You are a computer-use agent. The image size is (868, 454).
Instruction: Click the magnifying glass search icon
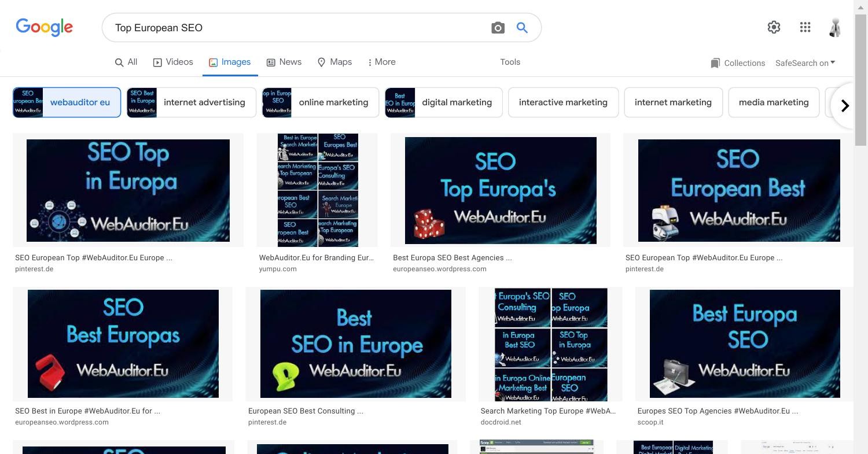coord(521,27)
